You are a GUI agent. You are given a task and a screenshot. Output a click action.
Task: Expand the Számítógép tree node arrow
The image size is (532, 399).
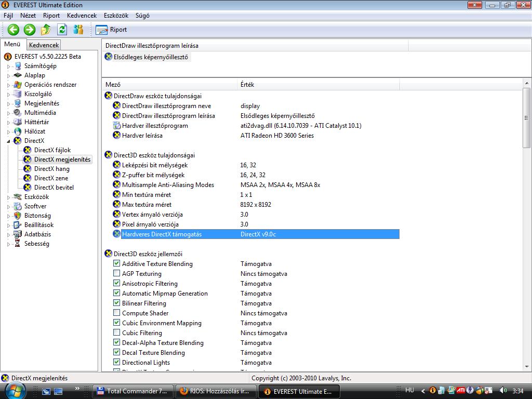[x=8, y=66]
